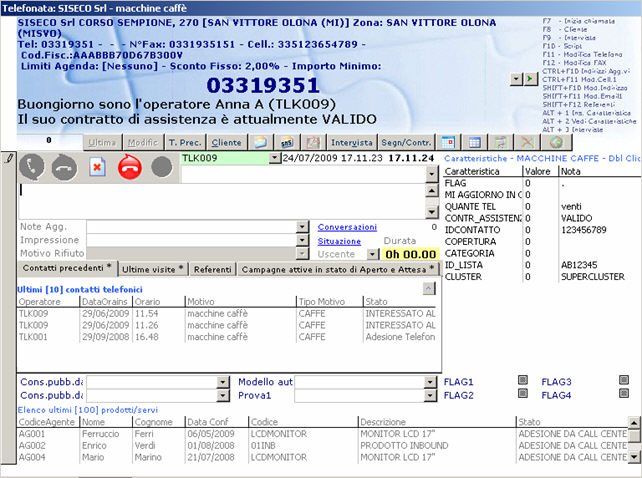Click the grey phone call icon
This screenshot has height=478, width=642.
pyautogui.click(x=32, y=167)
